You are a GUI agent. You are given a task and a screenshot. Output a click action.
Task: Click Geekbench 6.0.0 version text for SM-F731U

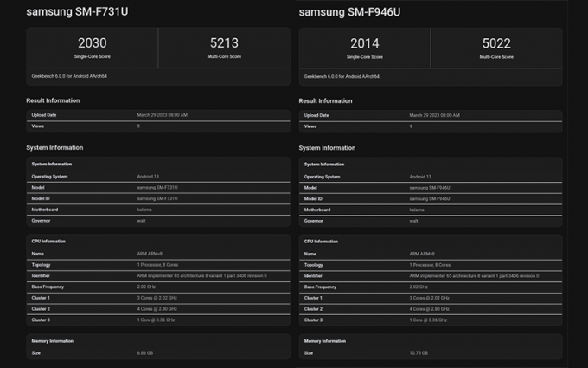click(x=69, y=76)
